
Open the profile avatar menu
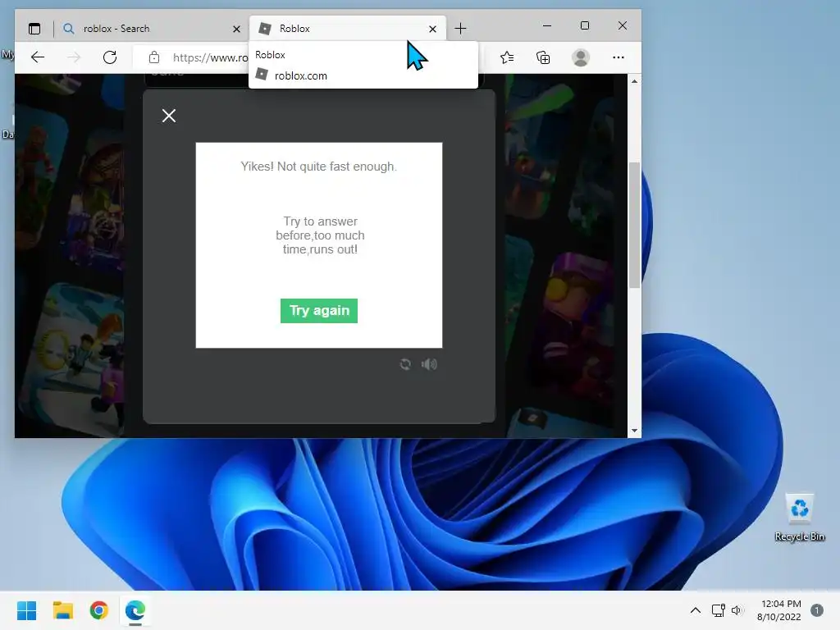point(581,57)
